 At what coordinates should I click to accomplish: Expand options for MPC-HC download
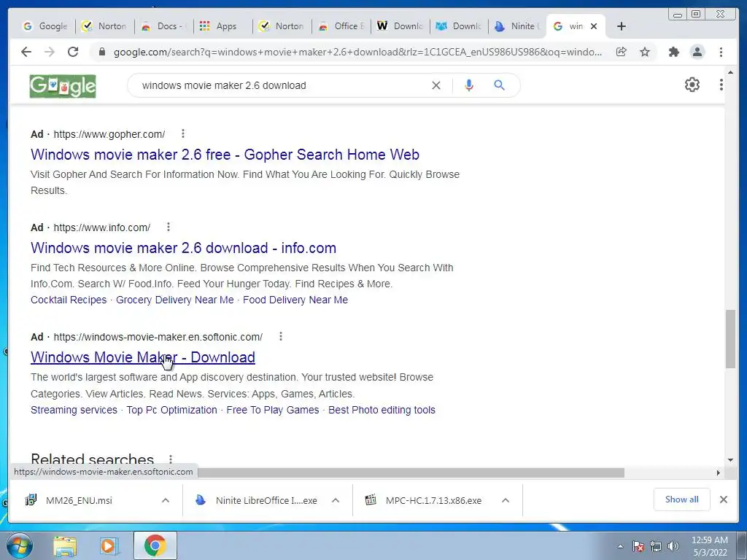coord(506,500)
